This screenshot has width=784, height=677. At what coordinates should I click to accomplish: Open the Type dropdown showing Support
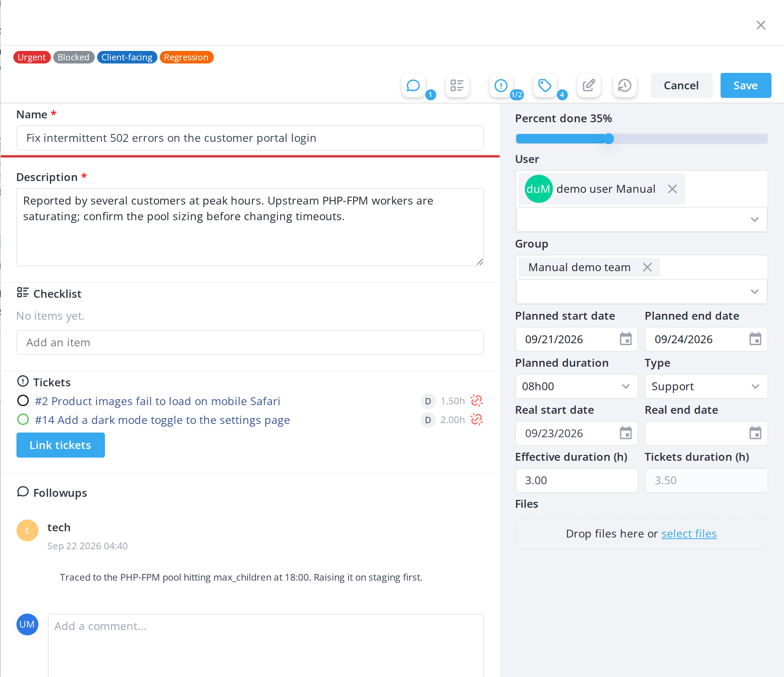coord(706,386)
